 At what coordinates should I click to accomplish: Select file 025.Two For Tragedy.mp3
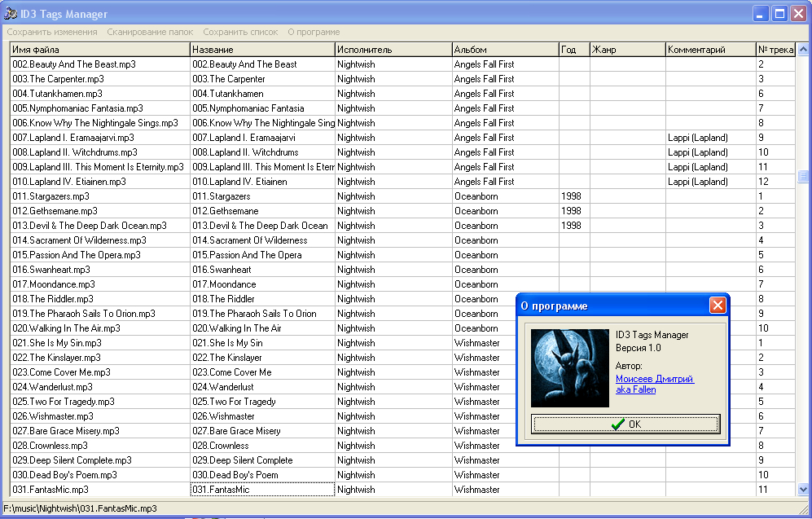[x=100, y=402]
